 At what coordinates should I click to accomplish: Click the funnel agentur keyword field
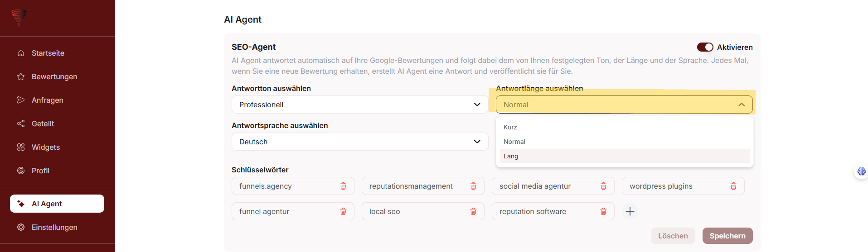click(x=286, y=211)
